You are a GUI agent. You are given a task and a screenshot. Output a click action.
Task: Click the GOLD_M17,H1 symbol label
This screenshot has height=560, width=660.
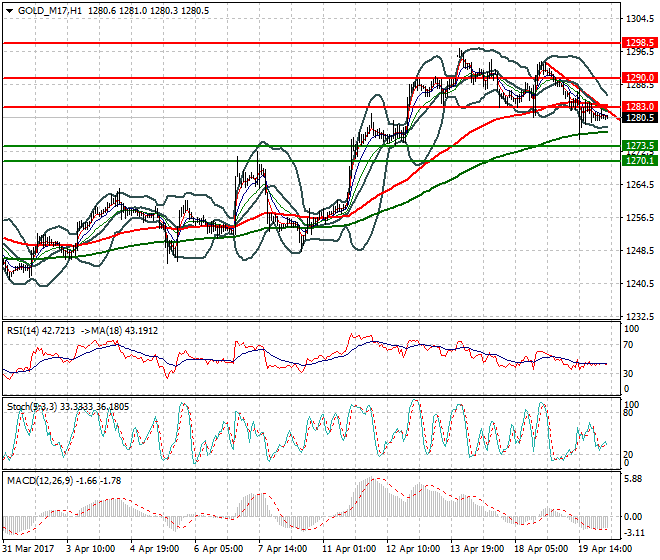(50, 11)
